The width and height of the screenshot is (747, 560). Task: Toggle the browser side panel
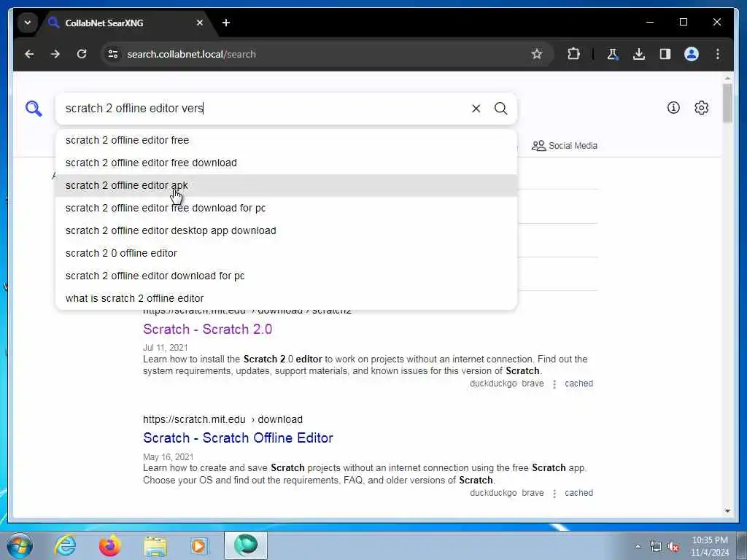(x=665, y=54)
